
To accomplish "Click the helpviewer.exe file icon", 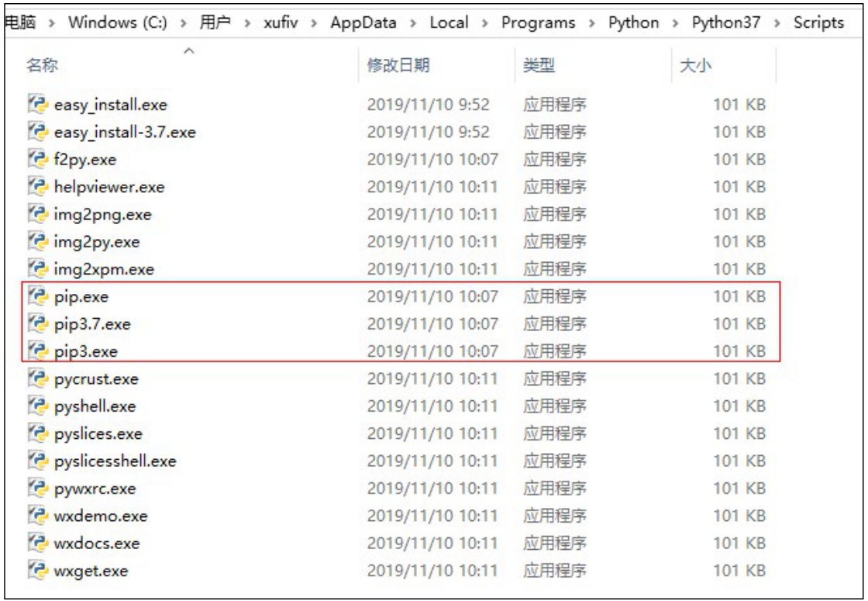I will click(x=38, y=187).
